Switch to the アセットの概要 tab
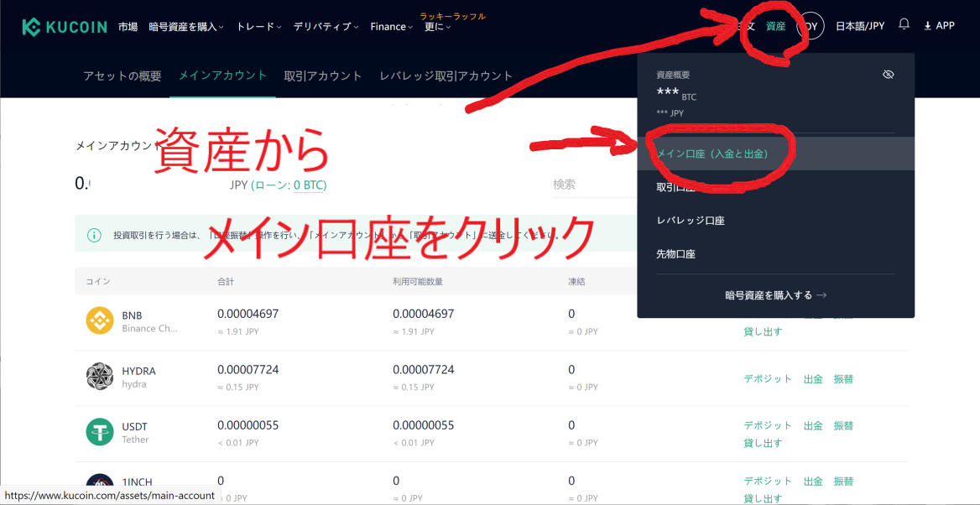The image size is (980, 505). pos(122,75)
